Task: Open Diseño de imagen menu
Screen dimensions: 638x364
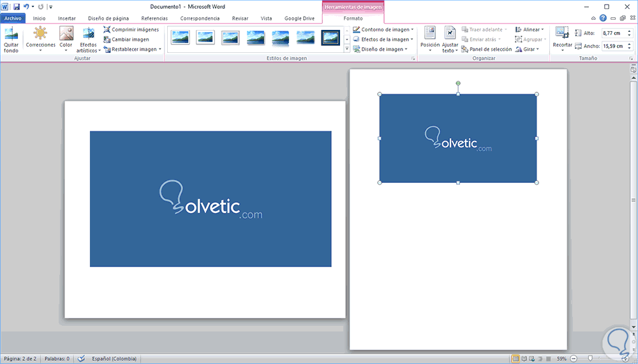Action: coord(380,49)
